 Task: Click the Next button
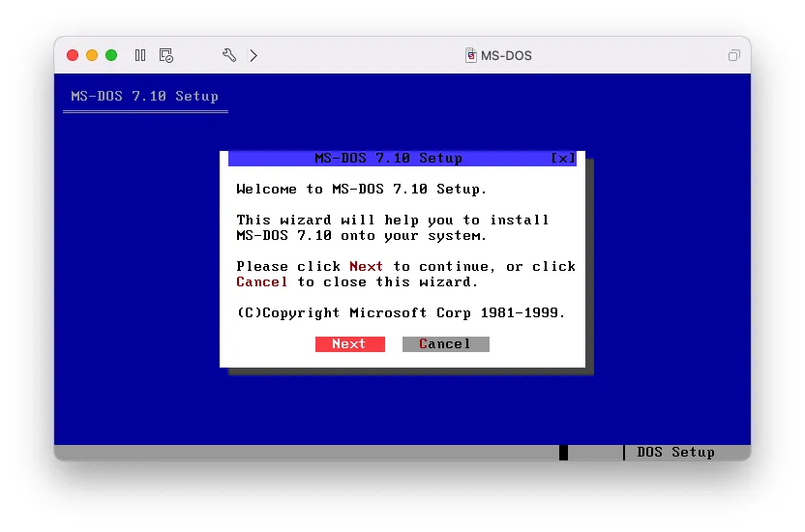350,344
